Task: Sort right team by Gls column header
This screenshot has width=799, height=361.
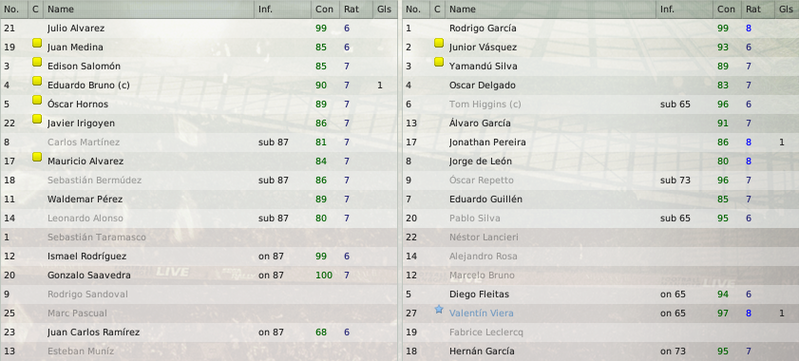Action: (x=786, y=9)
